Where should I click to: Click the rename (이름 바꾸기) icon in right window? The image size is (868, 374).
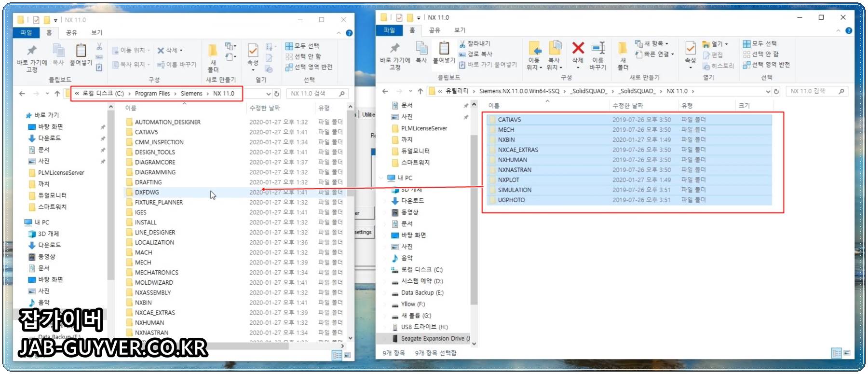[598, 48]
